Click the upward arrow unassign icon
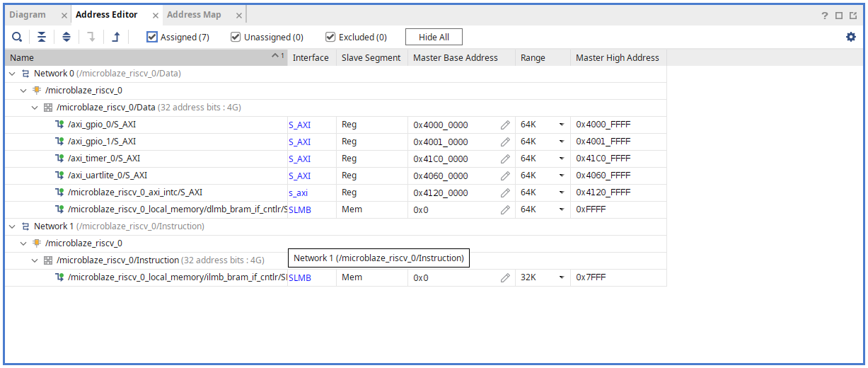The image size is (868, 368). [x=116, y=37]
